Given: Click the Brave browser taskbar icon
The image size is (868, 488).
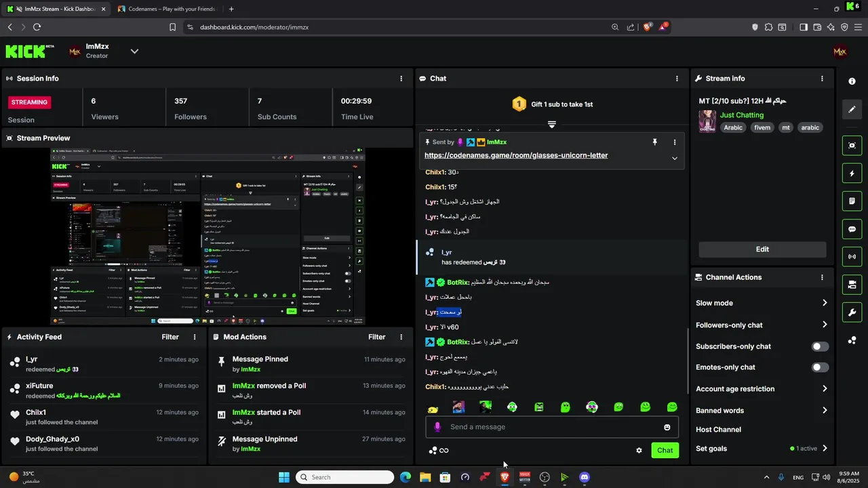Looking at the screenshot, I should click(505, 477).
